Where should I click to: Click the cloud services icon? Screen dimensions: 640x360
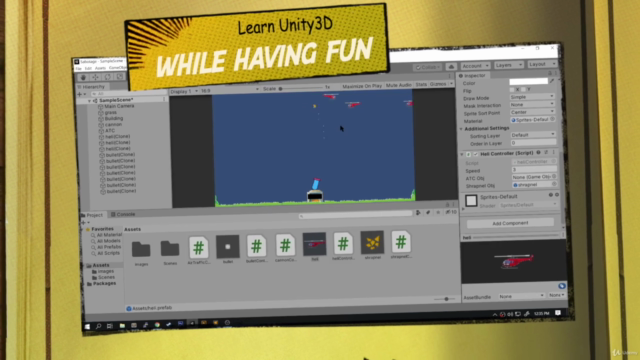point(451,67)
